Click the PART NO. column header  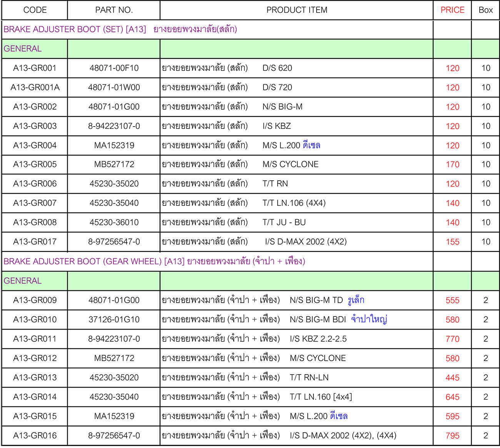114,10
